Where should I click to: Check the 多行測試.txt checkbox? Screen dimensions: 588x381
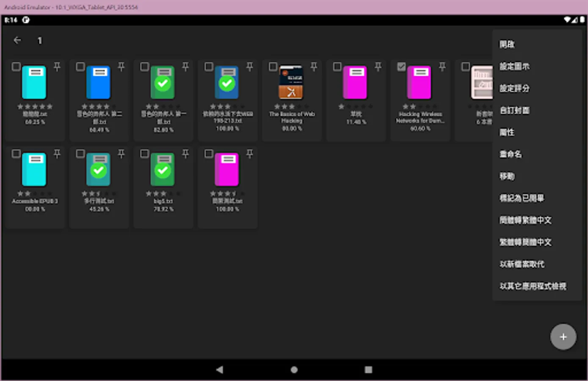(x=80, y=154)
